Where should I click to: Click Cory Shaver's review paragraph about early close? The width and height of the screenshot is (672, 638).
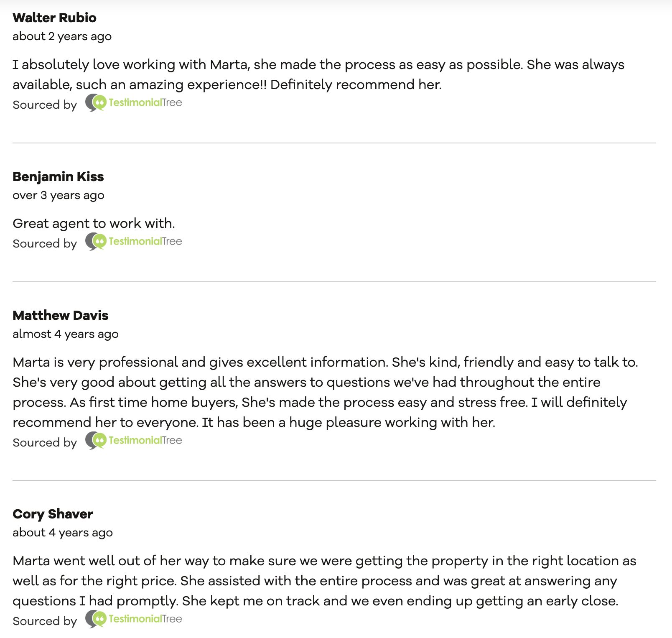[x=324, y=581]
